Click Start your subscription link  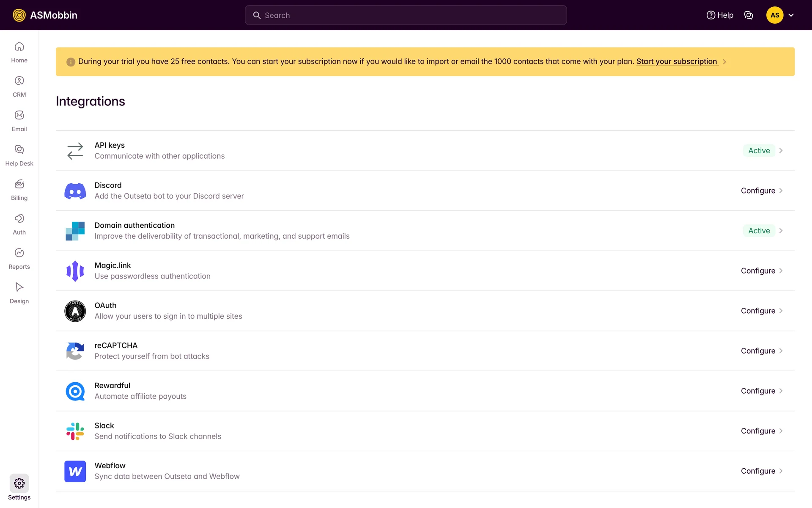pyautogui.click(x=676, y=61)
